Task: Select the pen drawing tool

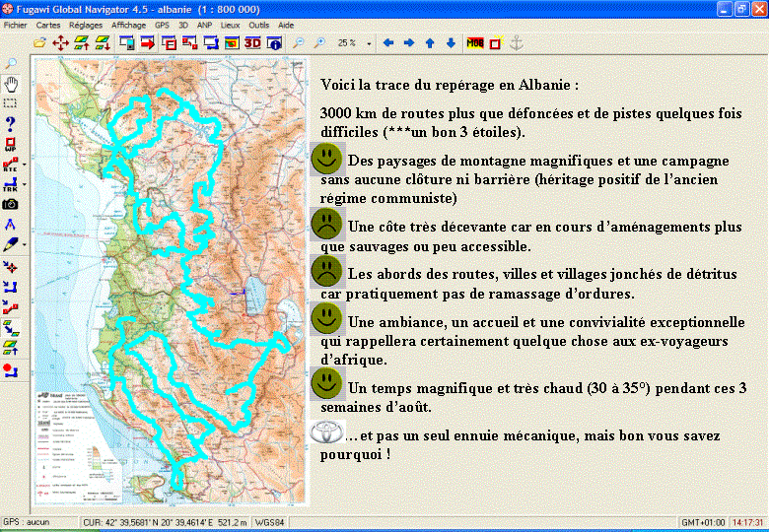Action: click(10, 244)
